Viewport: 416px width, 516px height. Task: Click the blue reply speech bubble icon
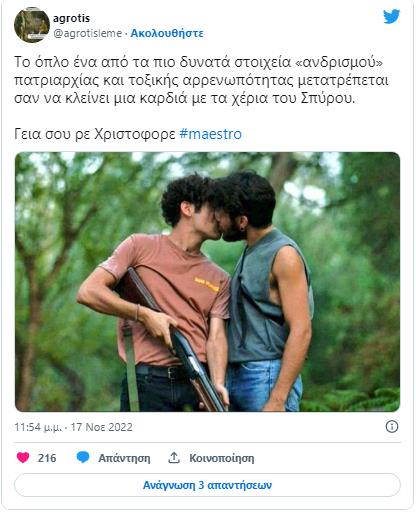coord(83,457)
